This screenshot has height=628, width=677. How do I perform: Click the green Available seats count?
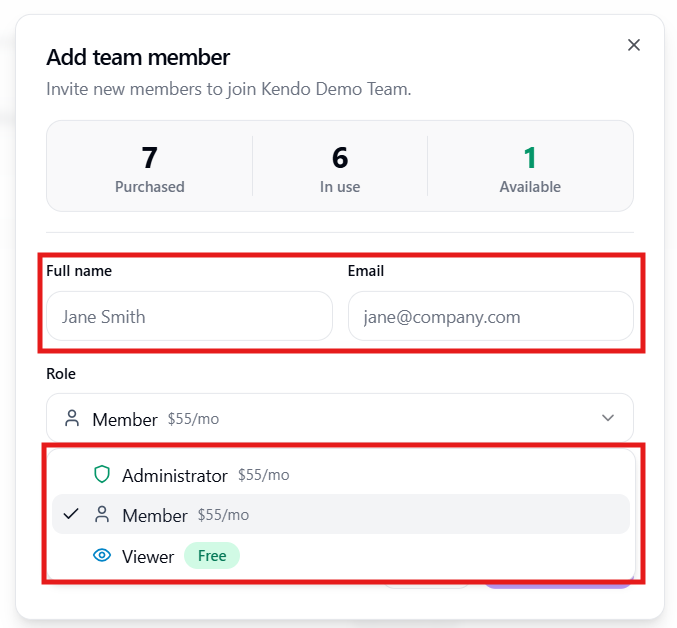tap(530, 158)
